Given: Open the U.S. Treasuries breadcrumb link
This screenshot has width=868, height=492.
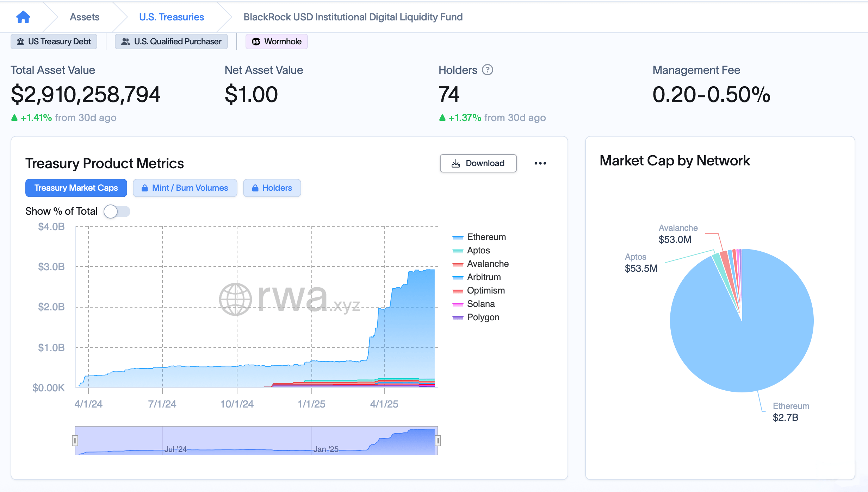Looking at the screenshot, I should [172, 17].
